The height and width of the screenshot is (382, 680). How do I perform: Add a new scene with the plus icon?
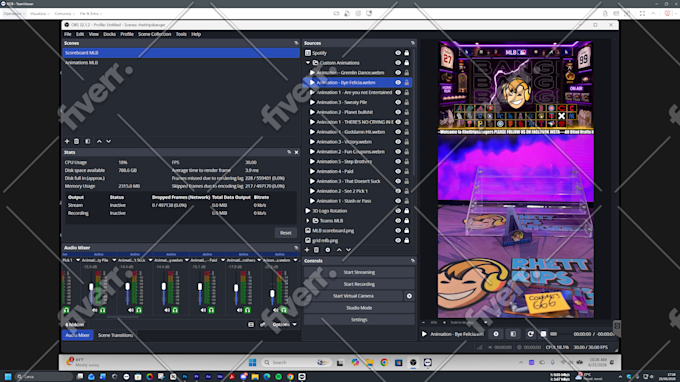tap(67, 141)
